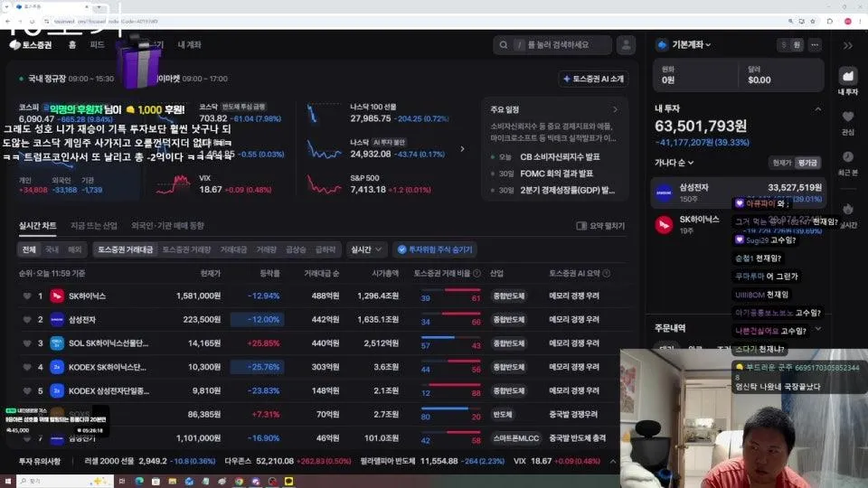The height and width of the screenshot is (488, 868).
Task: Click SK하이닉스 logo in ranking row 1
Action: [x=57, y=296]
